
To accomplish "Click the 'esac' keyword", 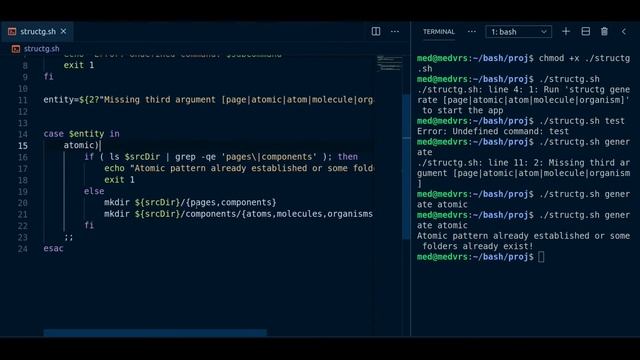I will [x=53, y=248].
